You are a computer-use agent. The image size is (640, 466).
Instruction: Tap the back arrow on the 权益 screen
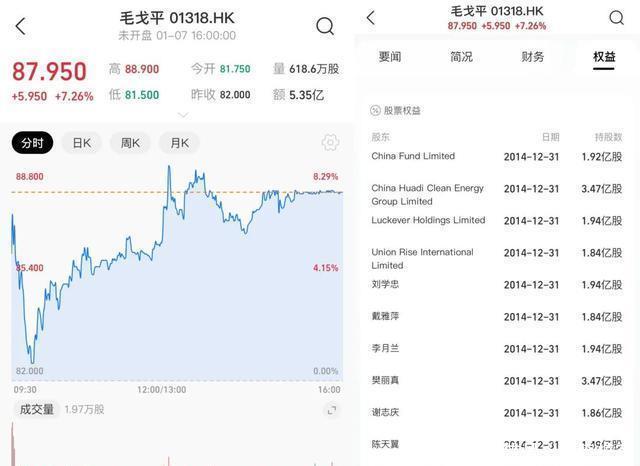click(x=371, y=18)
